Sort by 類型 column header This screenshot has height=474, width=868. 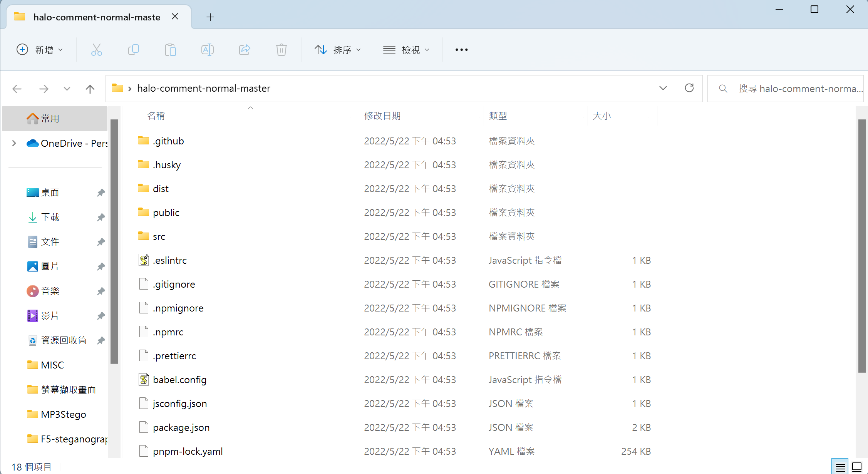point(498,116)
